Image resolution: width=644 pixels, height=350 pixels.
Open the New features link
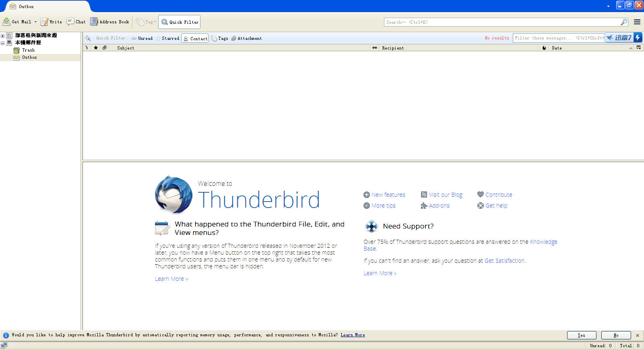click(x=388, y=195)
